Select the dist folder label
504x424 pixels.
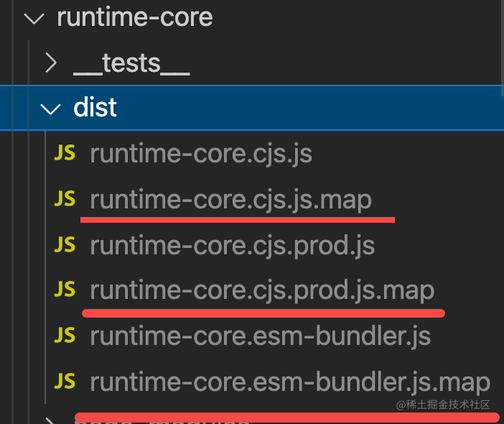[x=95, y=109]
